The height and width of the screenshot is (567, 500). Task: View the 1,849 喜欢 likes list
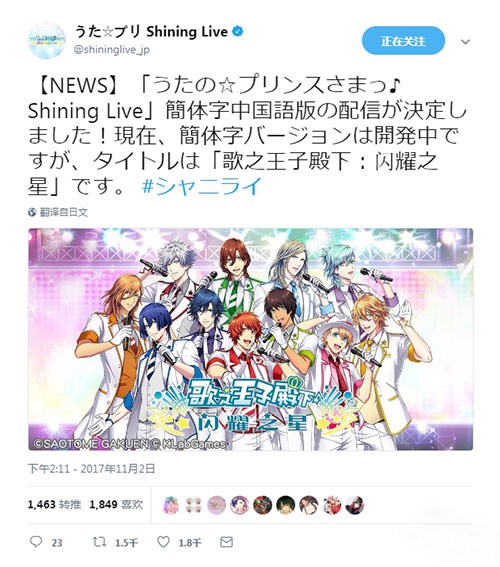click(116, 504)
